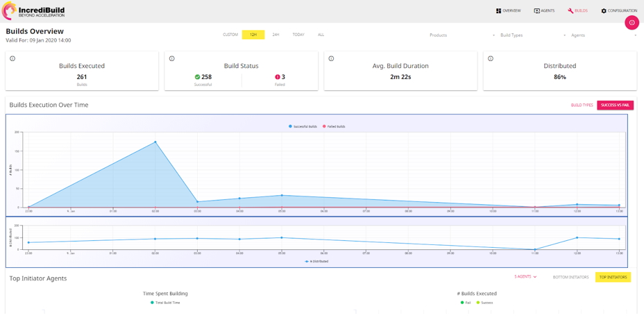Screen dimensions: 644x320
Task: Toggle Successful Builds legend item
Action: [303, 126]
